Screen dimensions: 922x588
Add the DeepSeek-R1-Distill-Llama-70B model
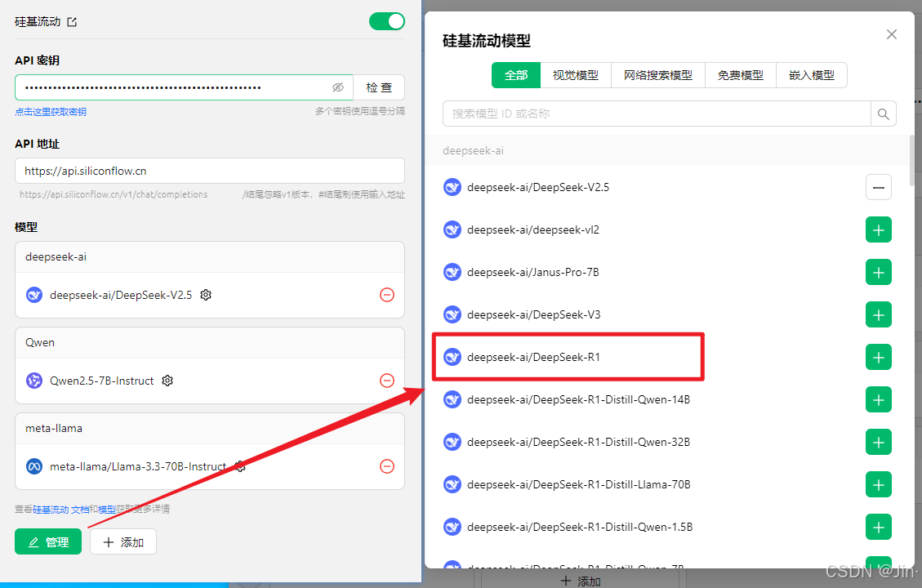point(879,484)
